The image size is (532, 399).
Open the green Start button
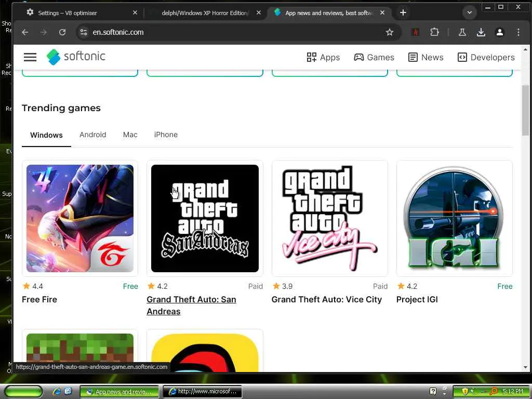[23, 392]
